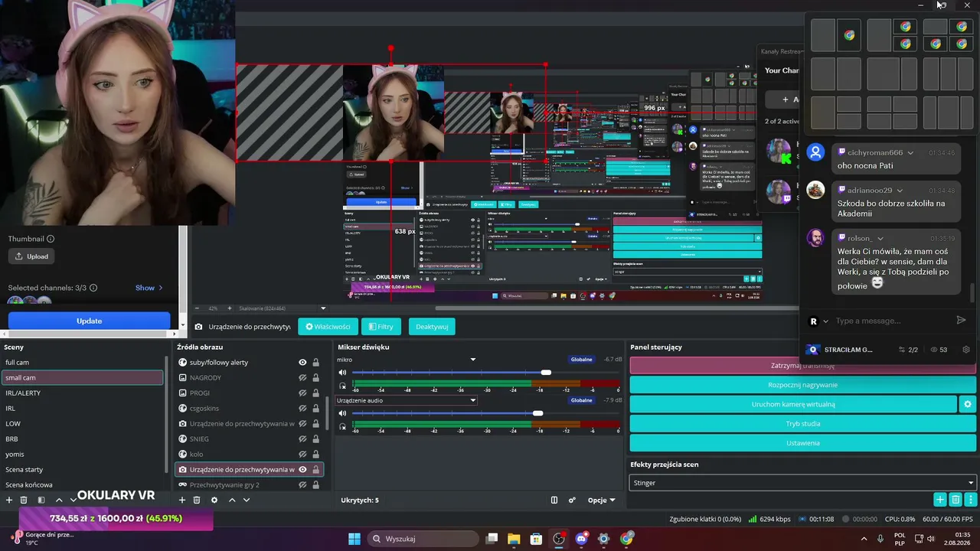Mute the Urządzenie audio channel speaker icon

343,413
